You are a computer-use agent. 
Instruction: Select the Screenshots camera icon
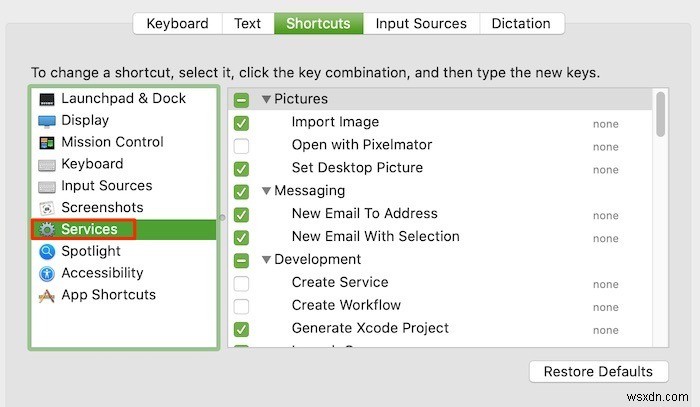[x=47, y=208]
